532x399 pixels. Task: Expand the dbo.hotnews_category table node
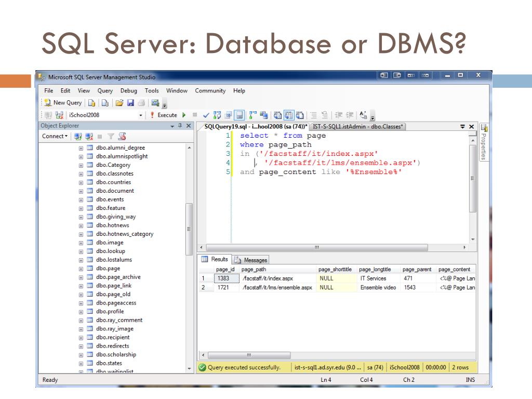point(81,234)
